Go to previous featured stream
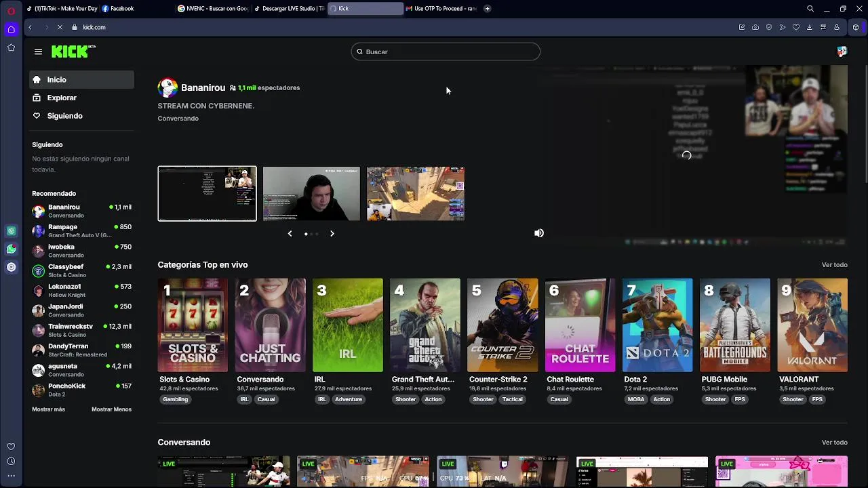The height and width of the screenshot is (488, 868). [x=290, y=233]
